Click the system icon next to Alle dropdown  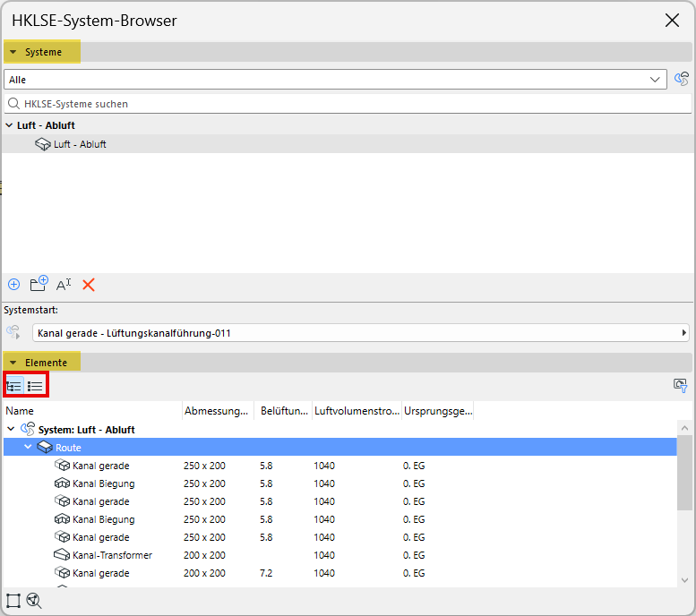point(682,79)
